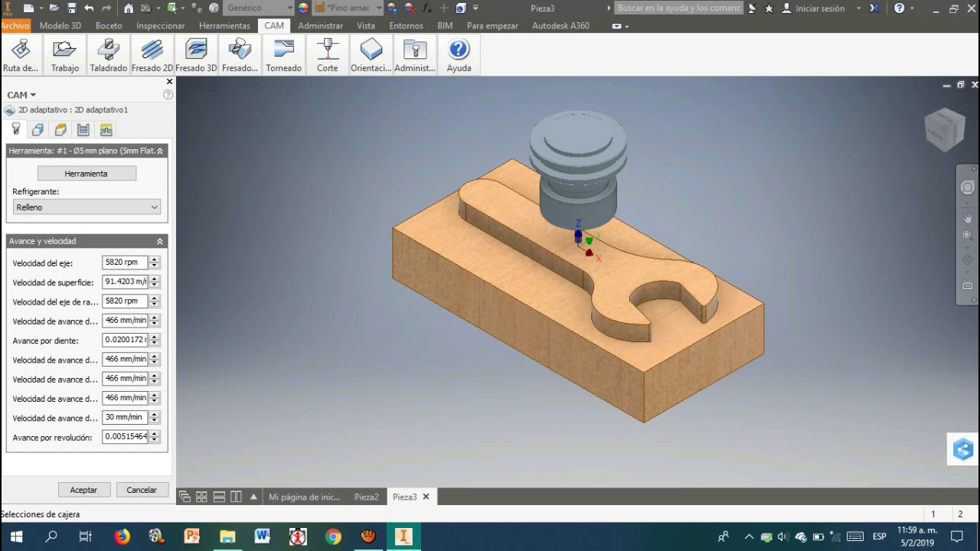Click the Save icon in quick access toolbar

point(72,8)
